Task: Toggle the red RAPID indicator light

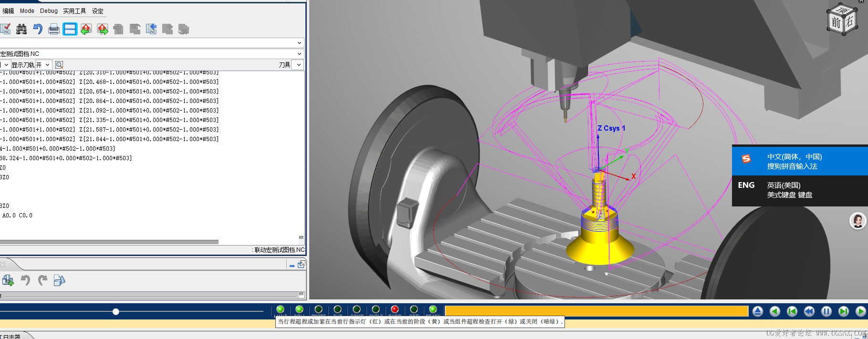Action: [x=395, y=309]
